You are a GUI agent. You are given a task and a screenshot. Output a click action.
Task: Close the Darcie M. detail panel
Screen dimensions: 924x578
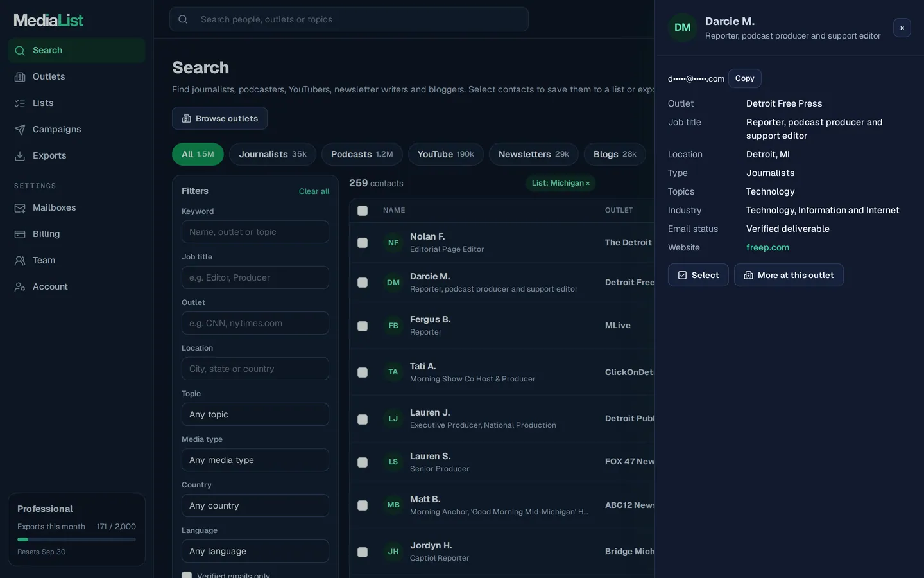[x=902, y=28]
